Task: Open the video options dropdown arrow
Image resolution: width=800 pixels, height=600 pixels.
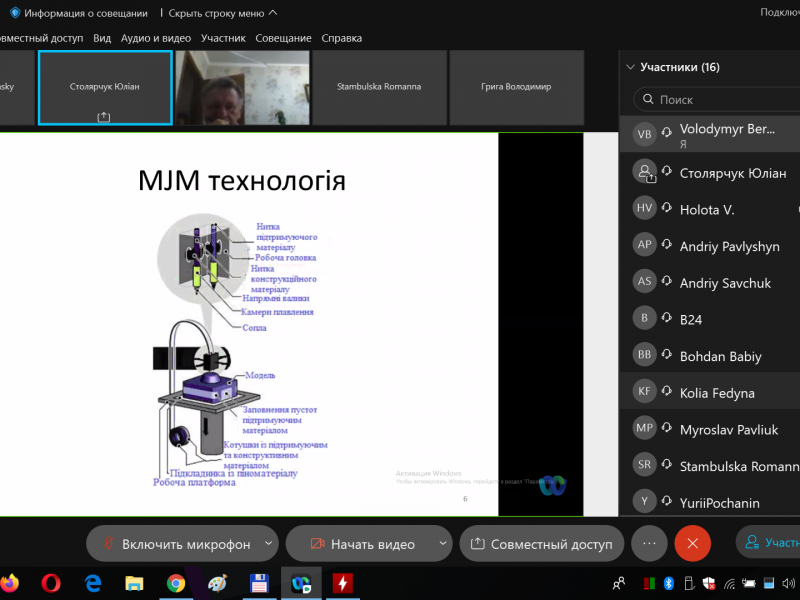Action: [443, 543]
